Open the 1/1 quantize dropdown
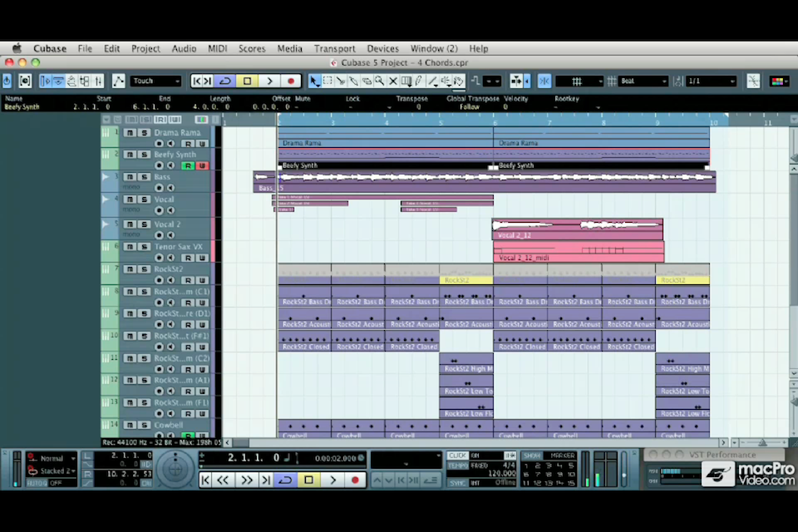The width and height of the screenshot is (798, 532). 711,81
